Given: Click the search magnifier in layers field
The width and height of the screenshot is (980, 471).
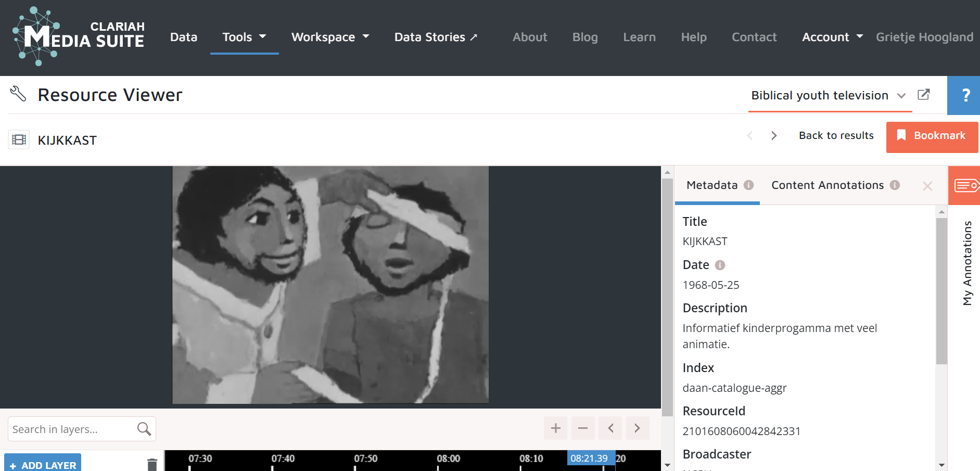Looking at the screenshot, I should pos(144,429).
